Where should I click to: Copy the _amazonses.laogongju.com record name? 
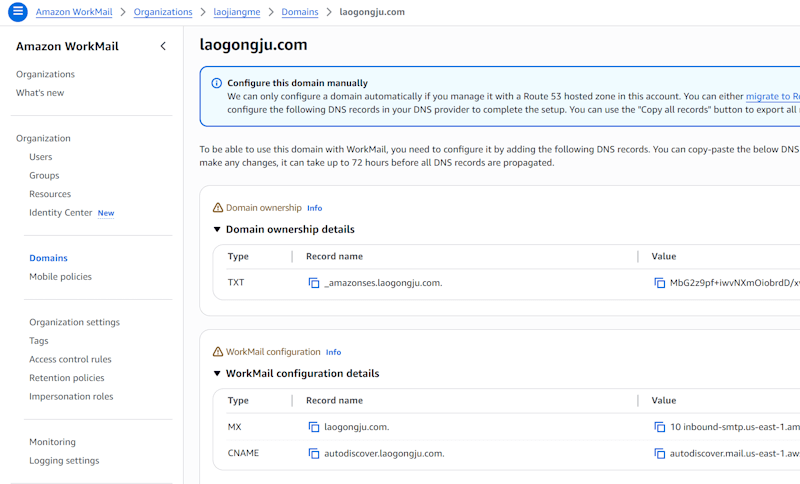[314, 283]
